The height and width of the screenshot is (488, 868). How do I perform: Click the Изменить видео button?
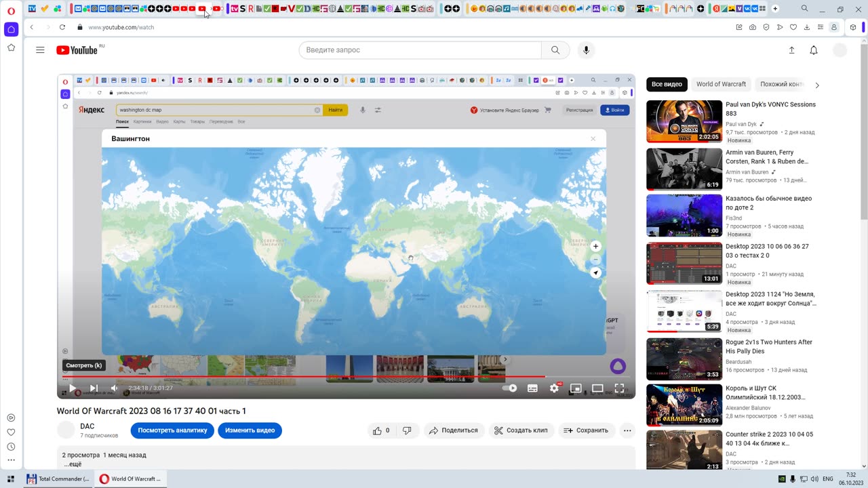pos(250,430)
